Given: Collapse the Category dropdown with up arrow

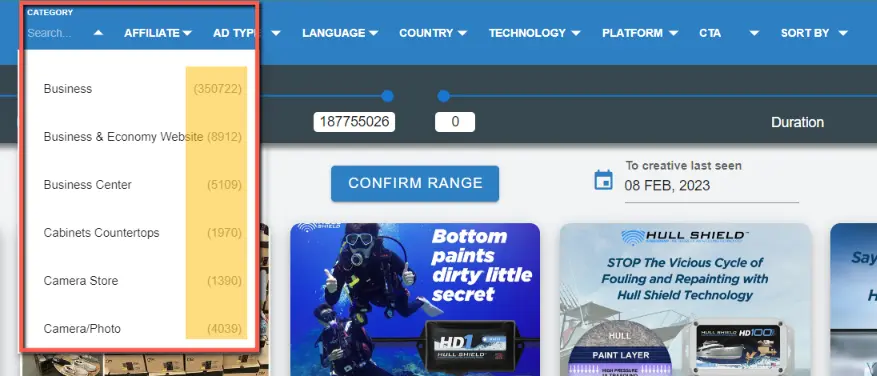Looking at the screenshot, I should click(98, 33).
